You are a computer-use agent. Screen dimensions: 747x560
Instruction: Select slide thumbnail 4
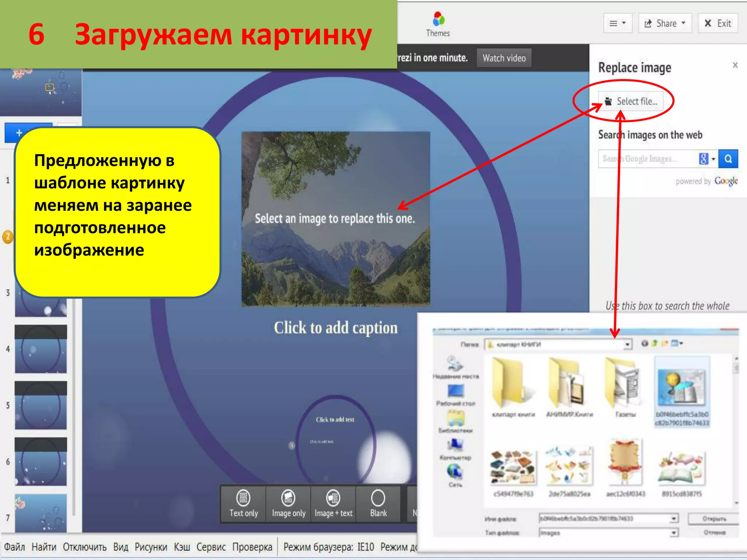pos(41,349)
